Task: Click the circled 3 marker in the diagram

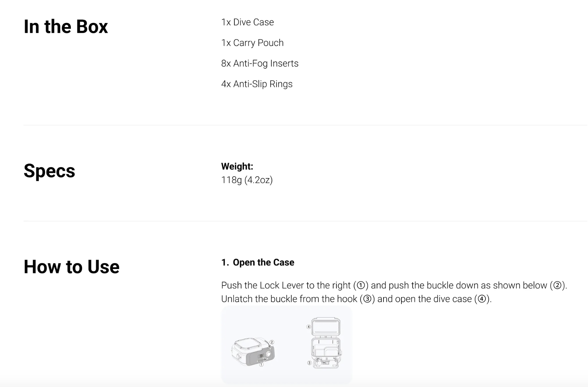Action: click(x=309, y=363)
